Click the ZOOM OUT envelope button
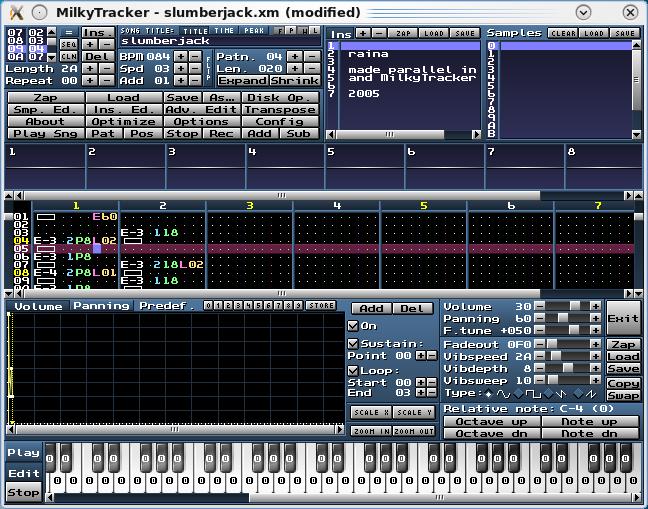Screen dimensions: 648x509 pos(413,431)
